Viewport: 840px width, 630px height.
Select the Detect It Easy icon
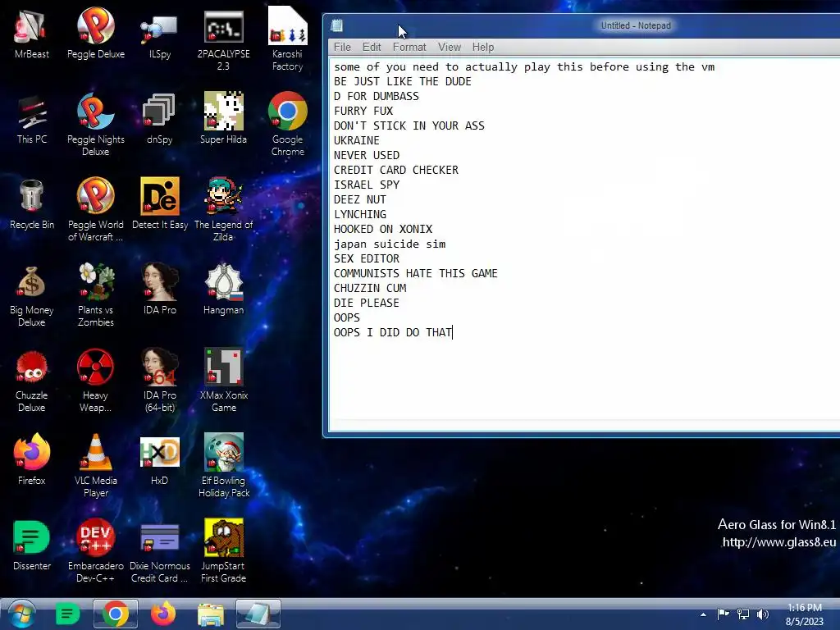[160, 204]
